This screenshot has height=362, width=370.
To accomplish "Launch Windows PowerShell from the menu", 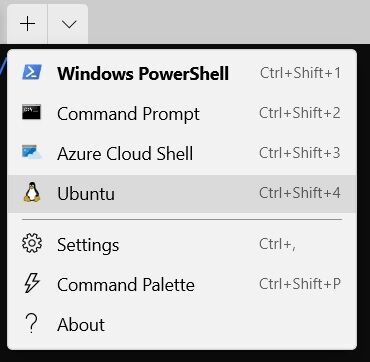I will point(182,73).
